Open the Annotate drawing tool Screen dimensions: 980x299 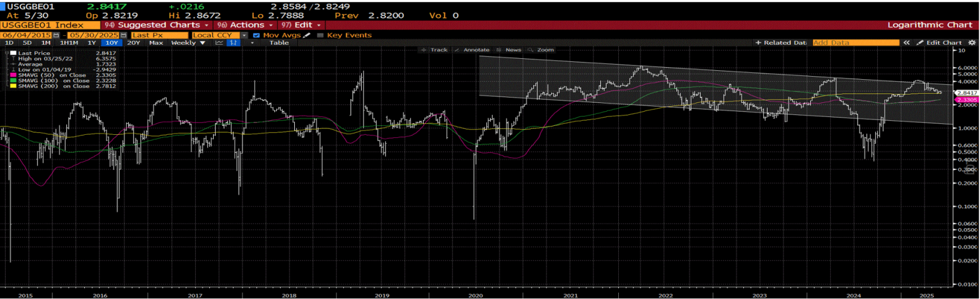(473, 49)
